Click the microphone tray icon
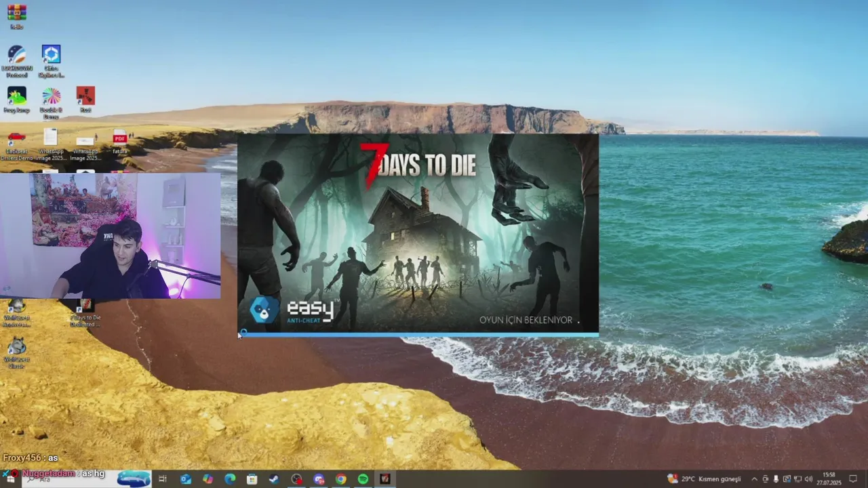 click(776, 479)
